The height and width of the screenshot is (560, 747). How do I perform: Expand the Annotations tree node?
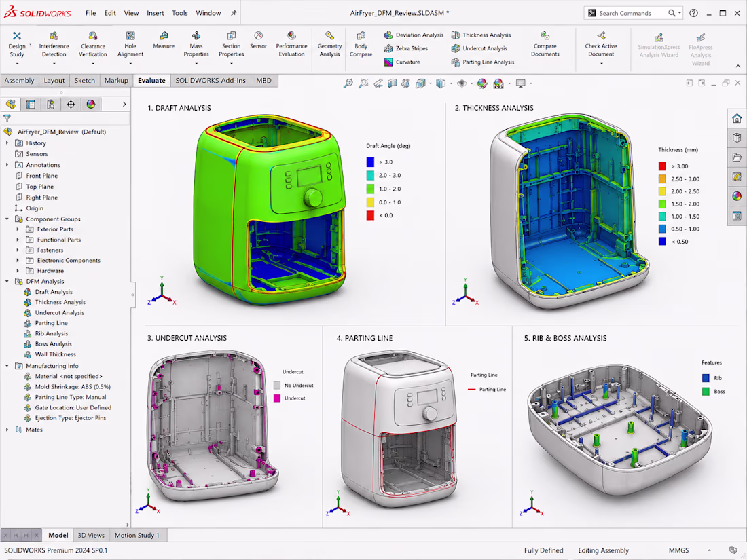coord(7,165)
